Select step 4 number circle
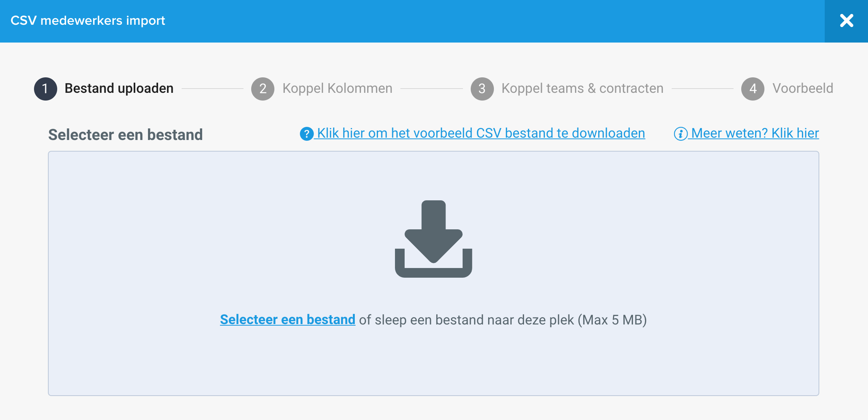868x420 pixels. (x=753, y=89)
